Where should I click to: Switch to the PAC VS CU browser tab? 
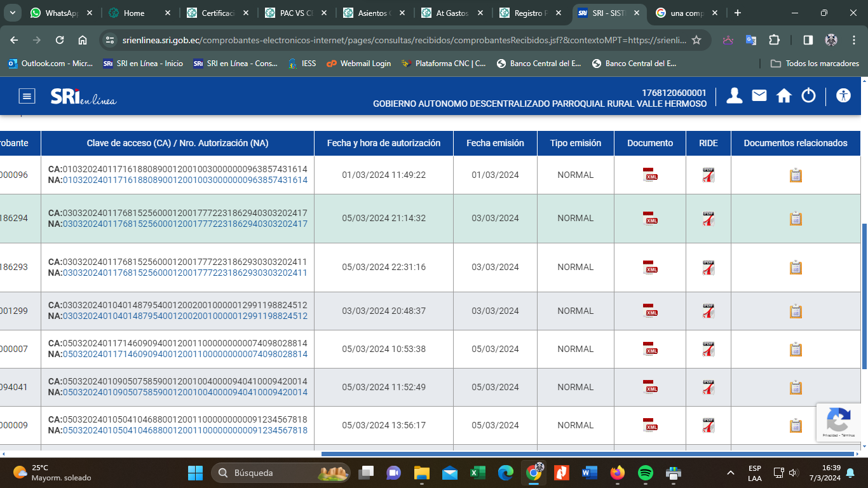296,13
